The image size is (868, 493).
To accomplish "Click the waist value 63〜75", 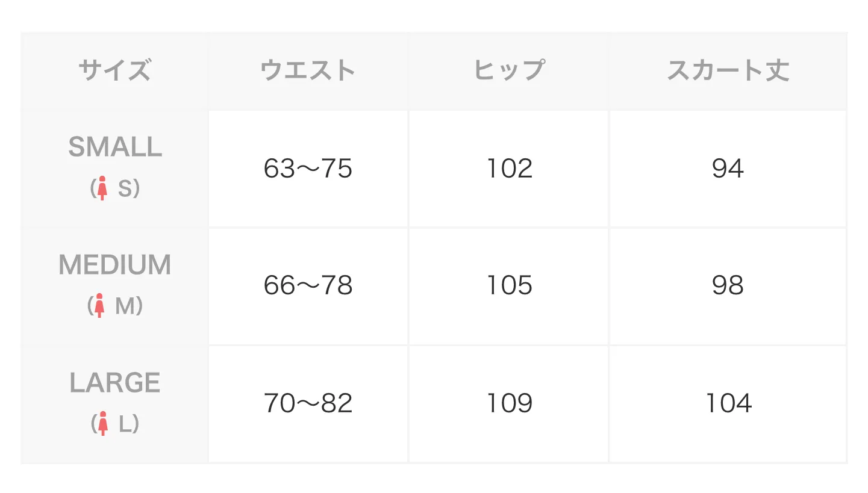I will [x=308, y=169].
